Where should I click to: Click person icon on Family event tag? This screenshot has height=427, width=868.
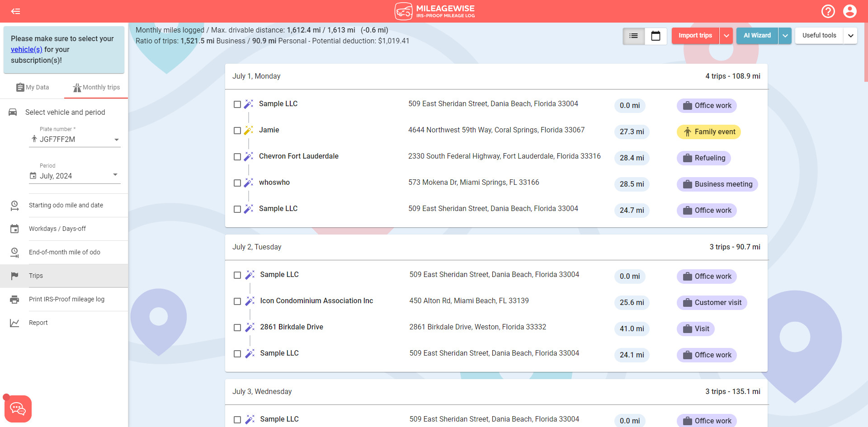coord(688,132)
